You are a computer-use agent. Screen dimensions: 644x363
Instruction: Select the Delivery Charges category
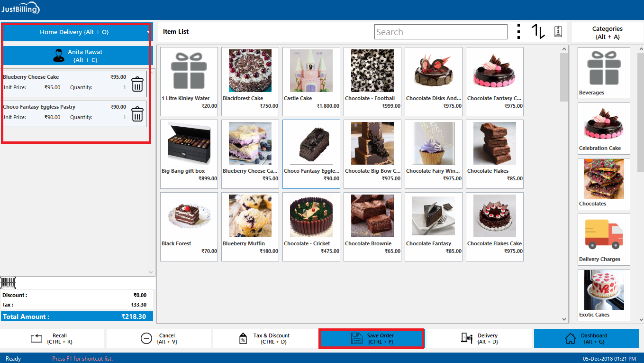coord(604,239)
